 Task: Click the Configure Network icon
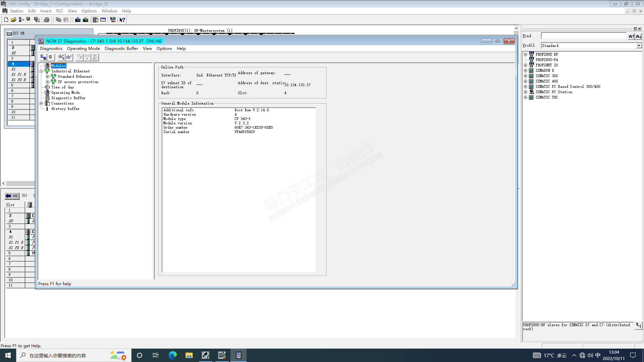[x=113, y=20]
